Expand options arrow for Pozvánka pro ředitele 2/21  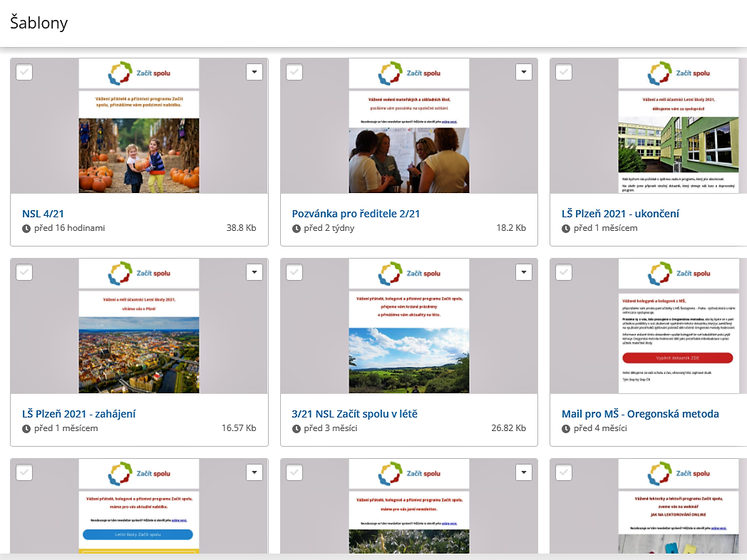[x=524, y=72]
